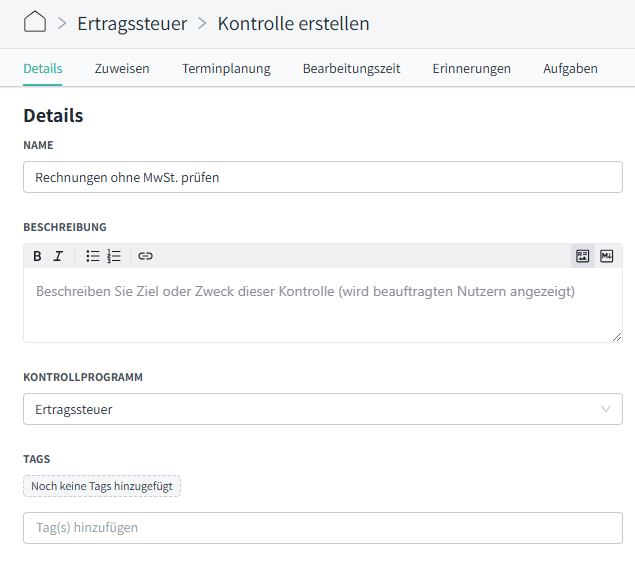Switch editor to Markdown mode
This screenshot has height=569, width=635.
point(606,256)
